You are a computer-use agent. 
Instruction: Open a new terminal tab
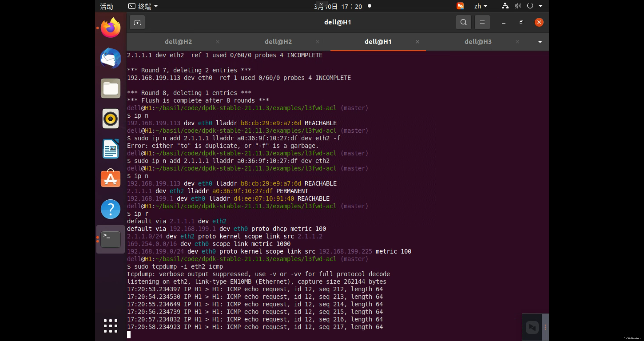[x=137, y=22]
